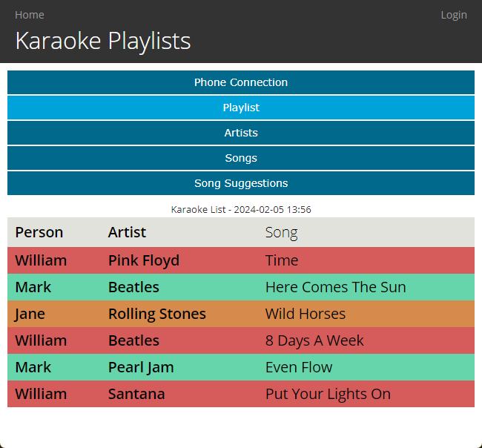Click the Song column header
The width and height of the screenshot is (482, 448).
coord(281,232)
